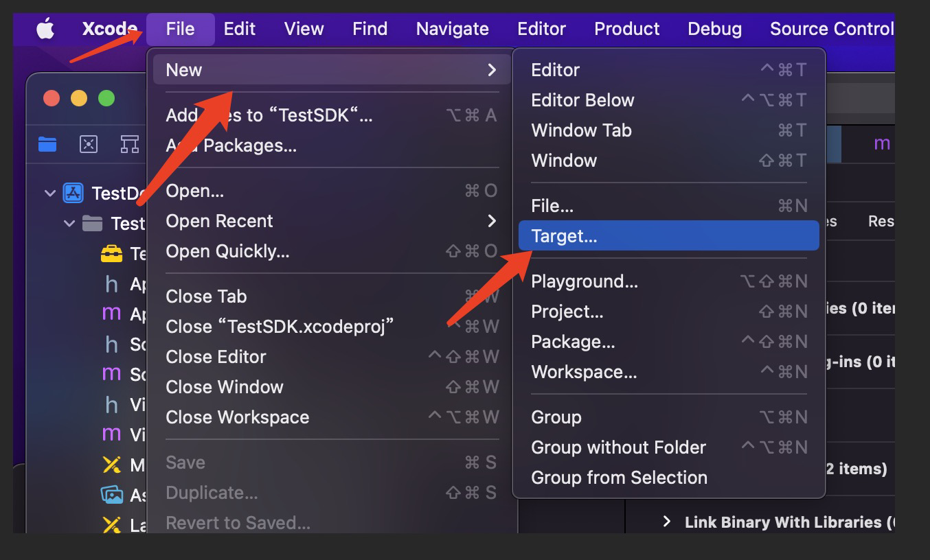Viewport: 930px width, 560px height.
Task: Choose Close Window menu item
Action: coord(332,387)
